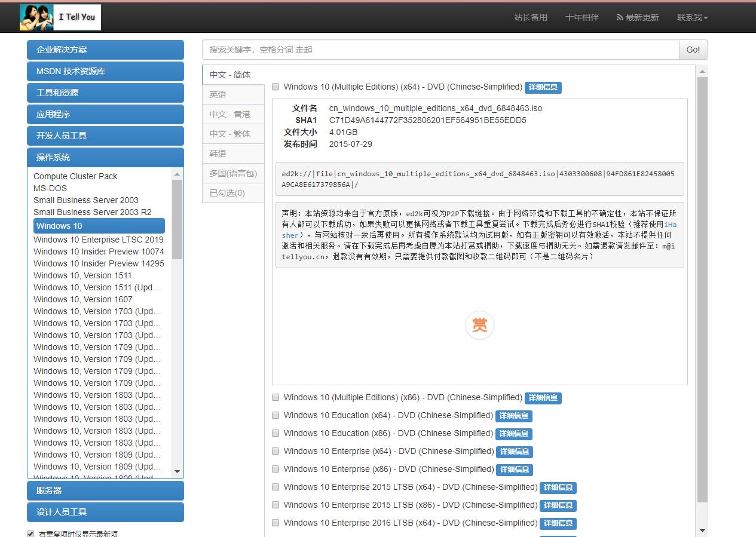Click the keyword search input field
The width and height of the screenshot is (756, 537).
pos(440,50)
